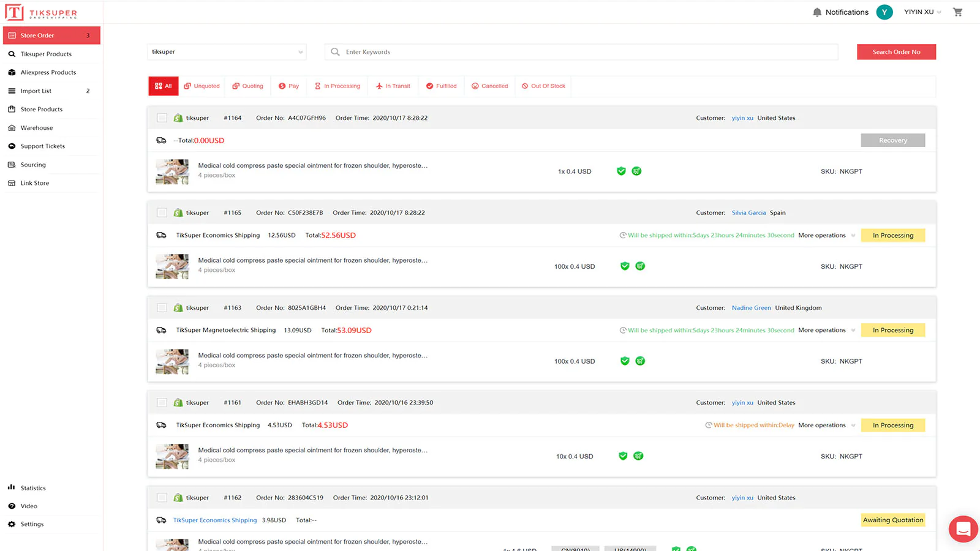Click truck shipping icon for order #1164
Viewport: 980px width, 551px height.
point(161,140)
